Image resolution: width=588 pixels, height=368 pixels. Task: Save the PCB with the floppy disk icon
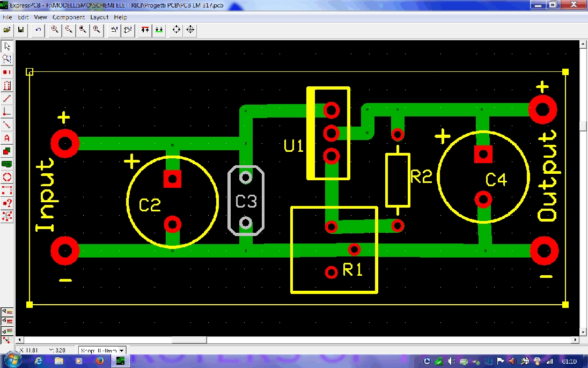[x=21, y=30]
